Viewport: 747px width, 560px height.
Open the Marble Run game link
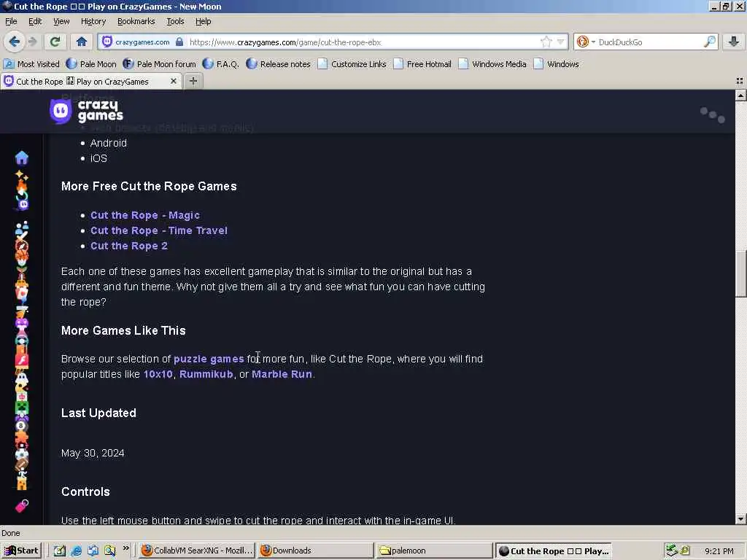point(282,374)
